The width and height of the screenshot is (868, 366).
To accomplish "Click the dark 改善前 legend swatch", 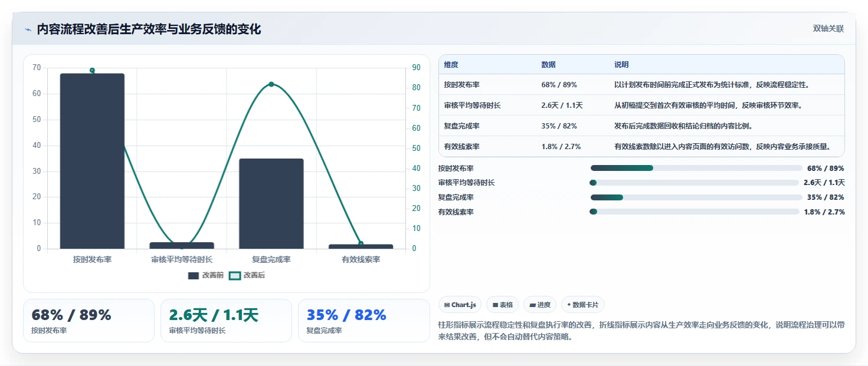I will click(194, 275).
